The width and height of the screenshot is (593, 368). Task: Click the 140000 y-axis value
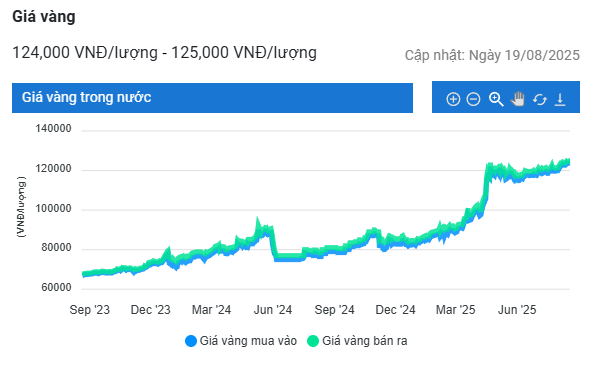(53, 129)
